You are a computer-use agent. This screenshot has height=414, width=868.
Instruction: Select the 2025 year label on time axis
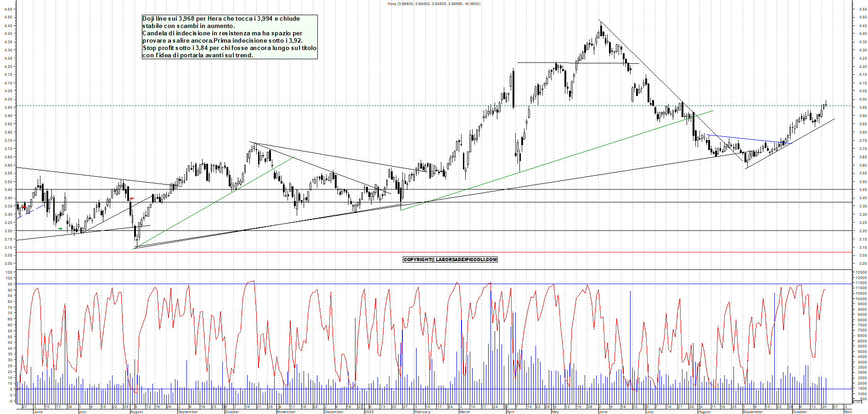tap(369, 412)
